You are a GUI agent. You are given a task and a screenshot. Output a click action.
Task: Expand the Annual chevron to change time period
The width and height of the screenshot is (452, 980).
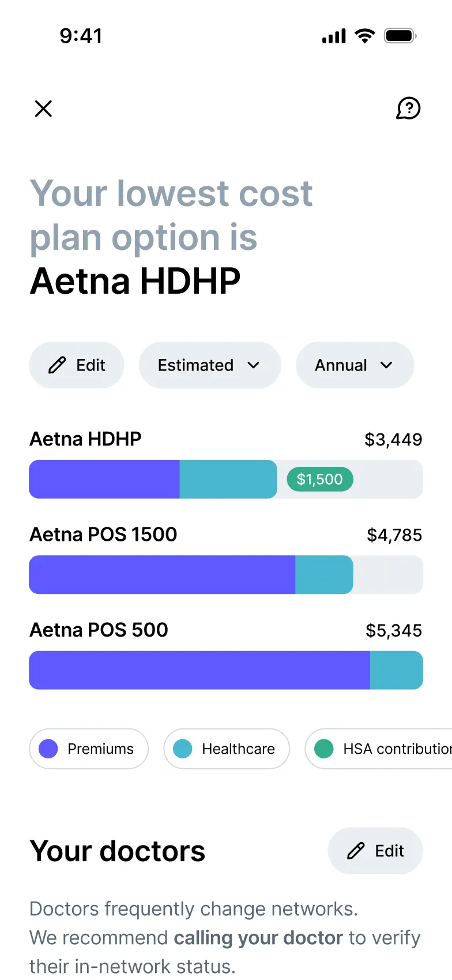click(387, 365)
